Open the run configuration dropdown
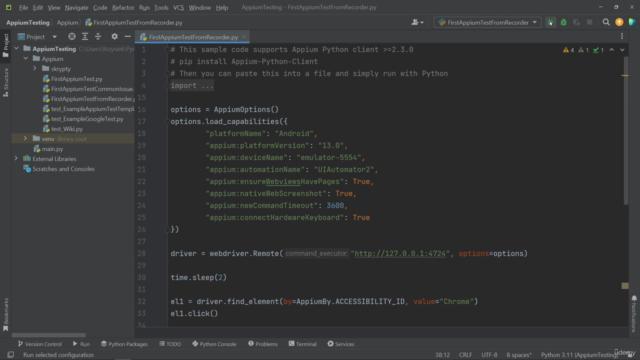 pyautogui.click(x=488, y=22)
